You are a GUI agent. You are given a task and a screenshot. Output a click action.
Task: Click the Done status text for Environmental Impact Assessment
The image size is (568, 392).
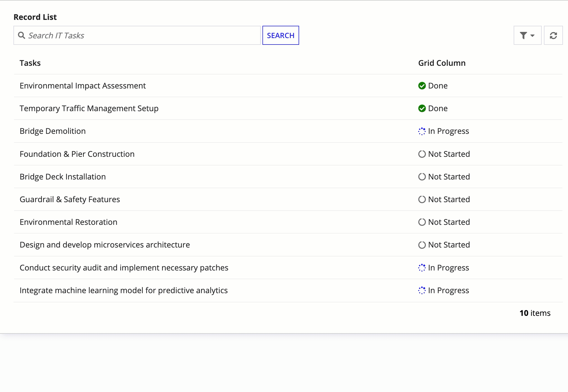438,86
